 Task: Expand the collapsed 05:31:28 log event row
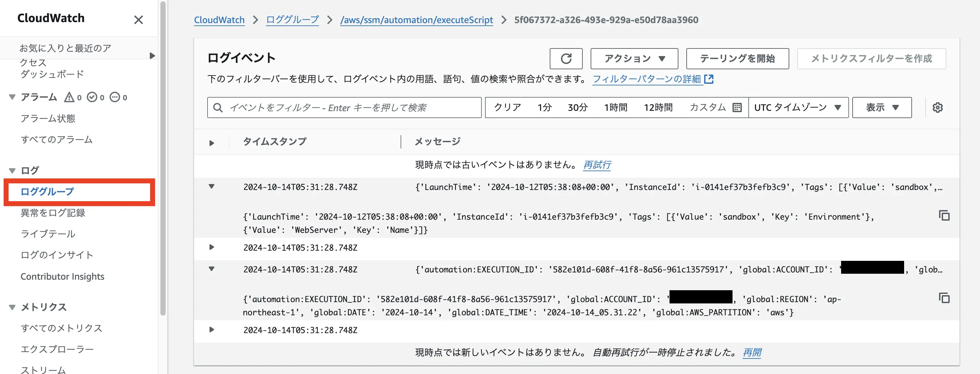(x=212, y=247)
